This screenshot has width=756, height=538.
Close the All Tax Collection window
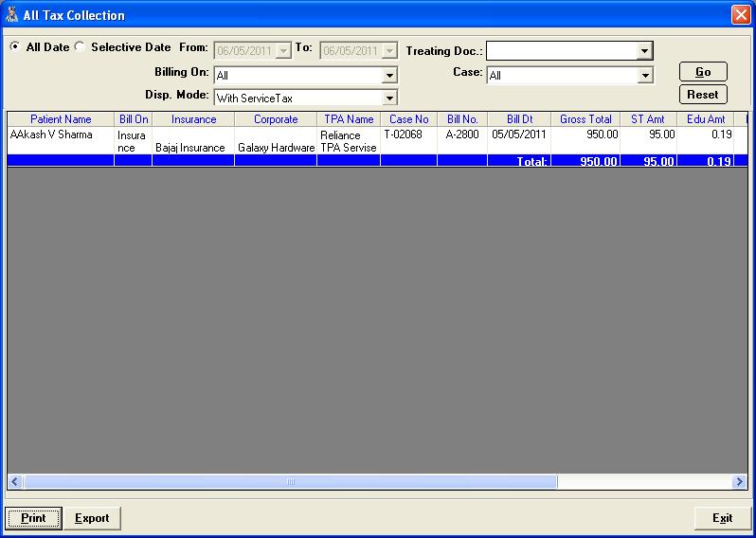click(740, 15)
